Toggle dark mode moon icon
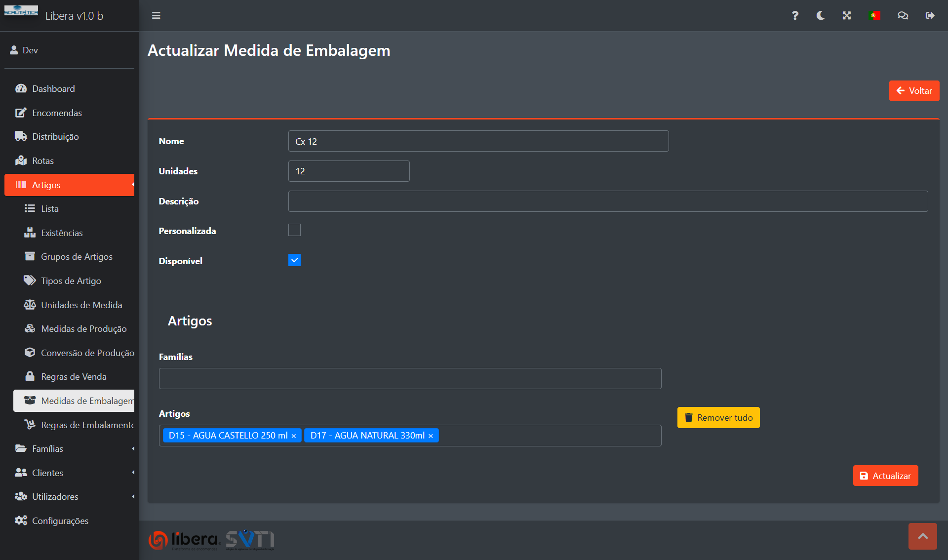Screen dimensions: 948x560 click(821, 16)
